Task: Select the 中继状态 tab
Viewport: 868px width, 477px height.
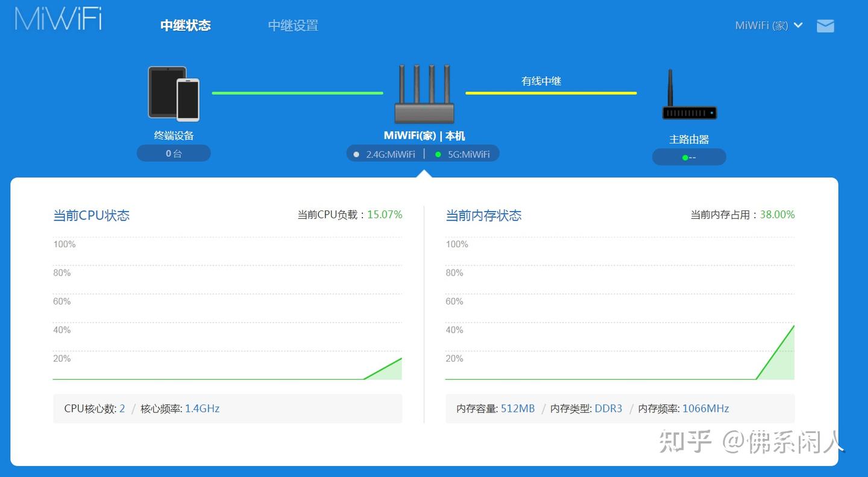Action: [185, 25]
